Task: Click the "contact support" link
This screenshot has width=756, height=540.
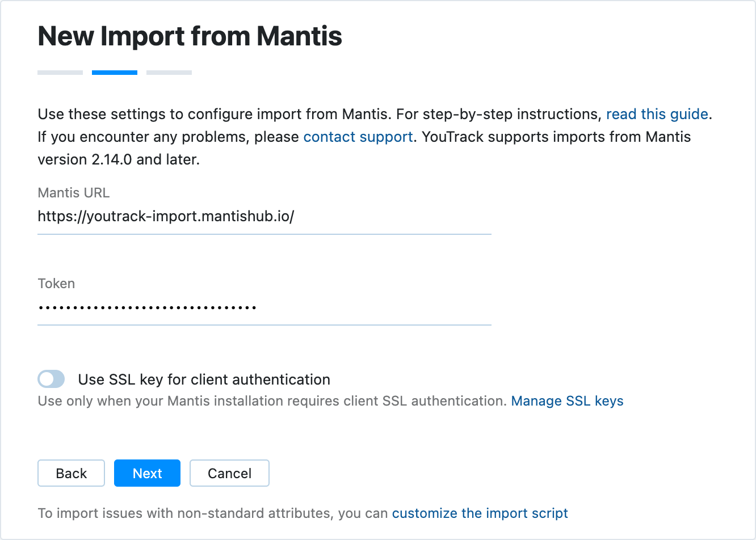Action: pos(358,137)
